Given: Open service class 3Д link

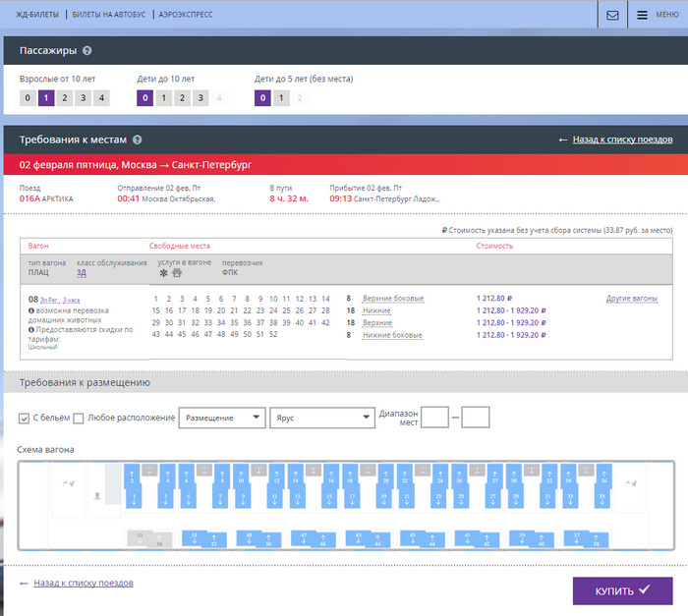Looking at the screenshot, I should pos(82,272).
